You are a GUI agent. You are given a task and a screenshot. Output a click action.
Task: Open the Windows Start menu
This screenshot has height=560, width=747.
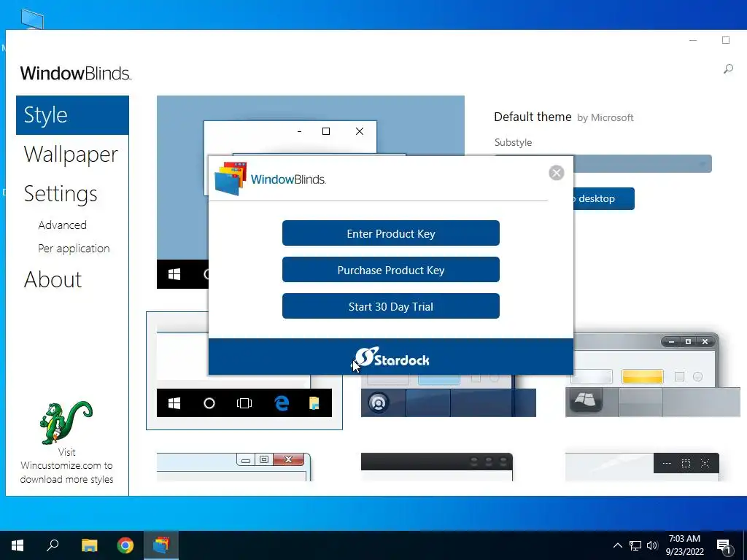(18, 545)
